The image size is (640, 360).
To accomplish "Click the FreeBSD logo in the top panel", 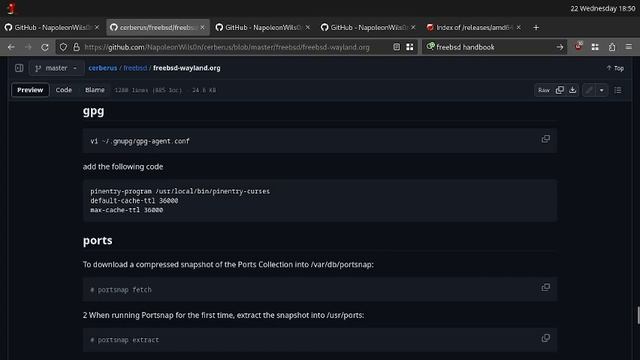I will [x=11, y=8].
